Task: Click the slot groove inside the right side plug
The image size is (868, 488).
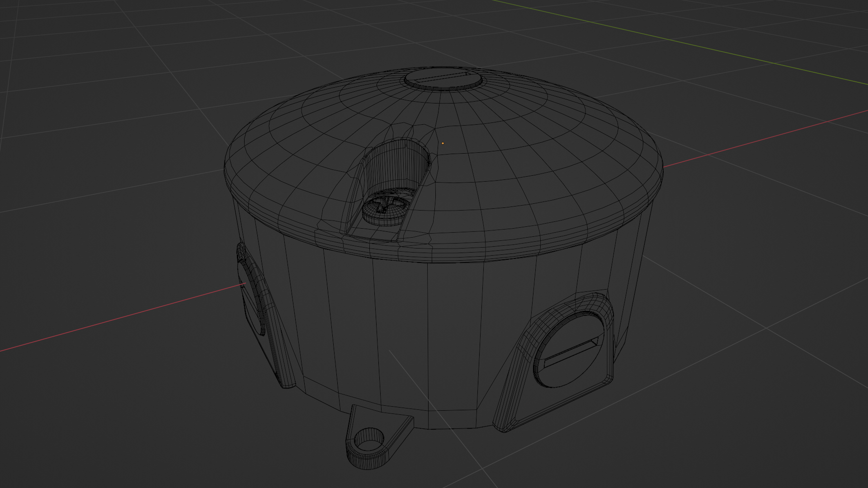Action: (571, 354)
